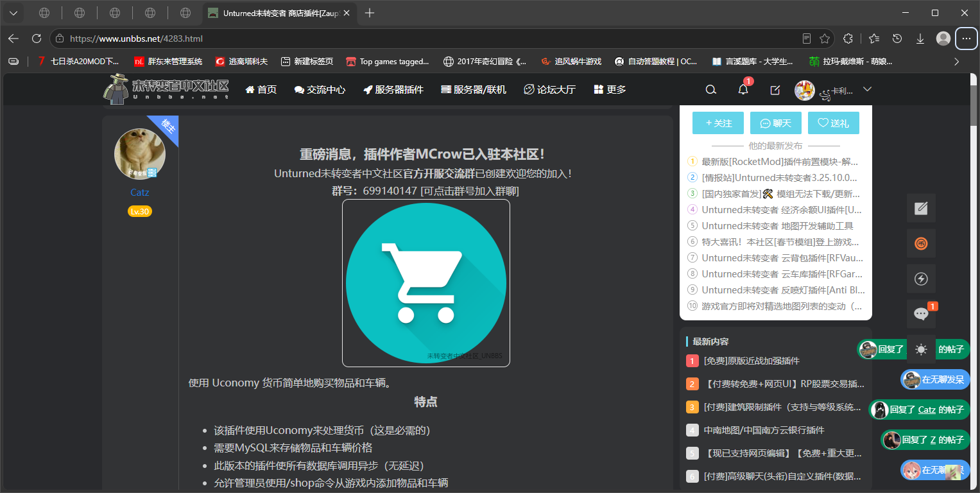Image resolution: width=980 pixels, height=493 pixels.
Task: Send a gift with 送礼 button
Action: point(834,123)
